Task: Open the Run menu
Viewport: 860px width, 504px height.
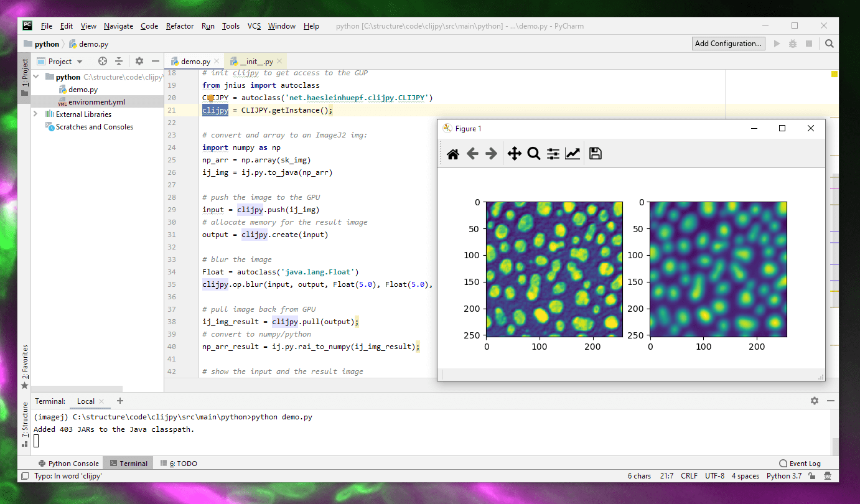Action: 208,26
